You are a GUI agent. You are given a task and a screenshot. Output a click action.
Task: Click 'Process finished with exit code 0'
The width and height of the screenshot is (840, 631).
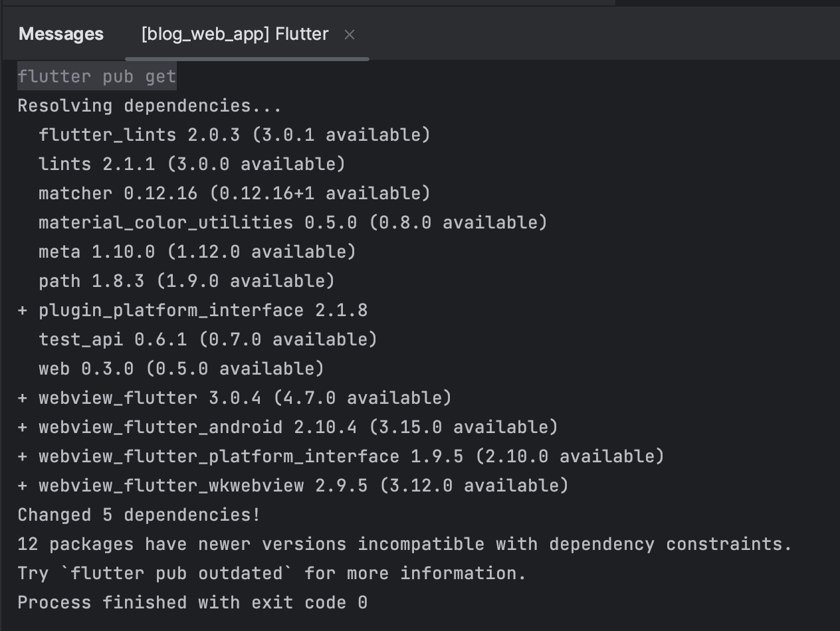[193, 602]
